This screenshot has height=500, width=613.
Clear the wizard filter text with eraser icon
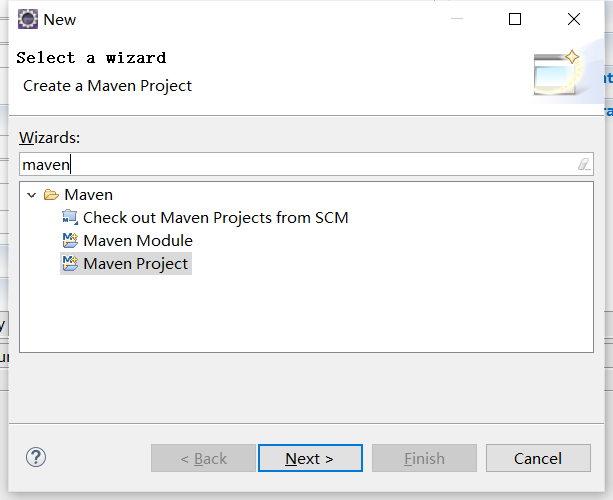pos(584,164)
